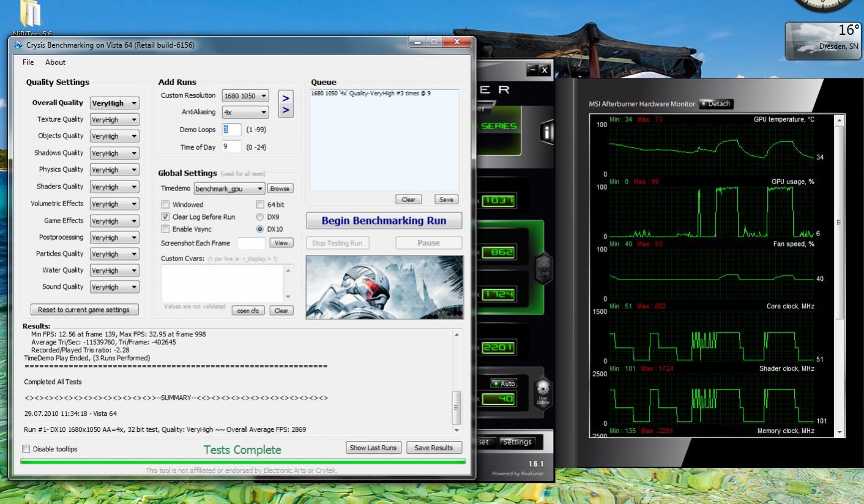Open the File menu

[28, 62]
